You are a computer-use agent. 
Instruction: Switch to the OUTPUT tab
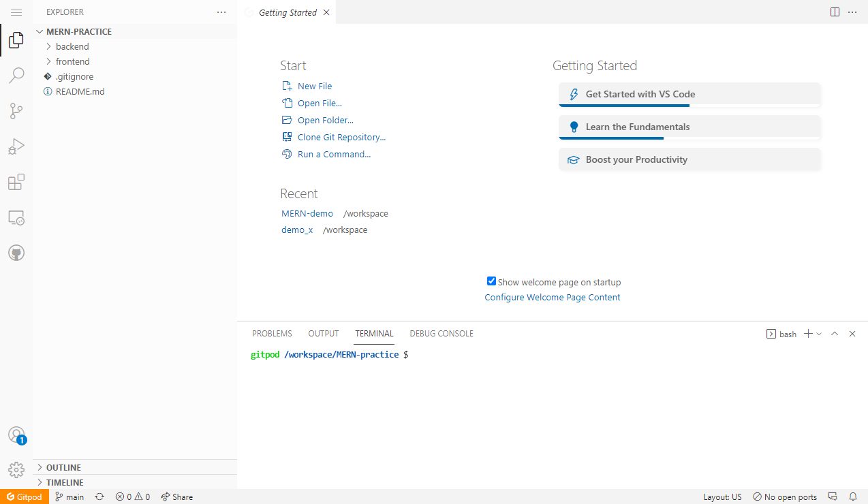tap(323, 334)
